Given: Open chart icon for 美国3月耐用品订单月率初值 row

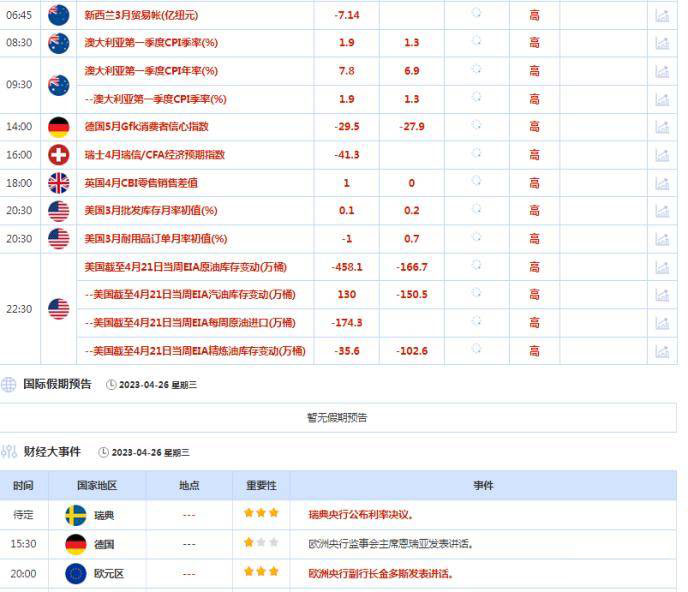Looking at the screenshot, I should point(662,239).
